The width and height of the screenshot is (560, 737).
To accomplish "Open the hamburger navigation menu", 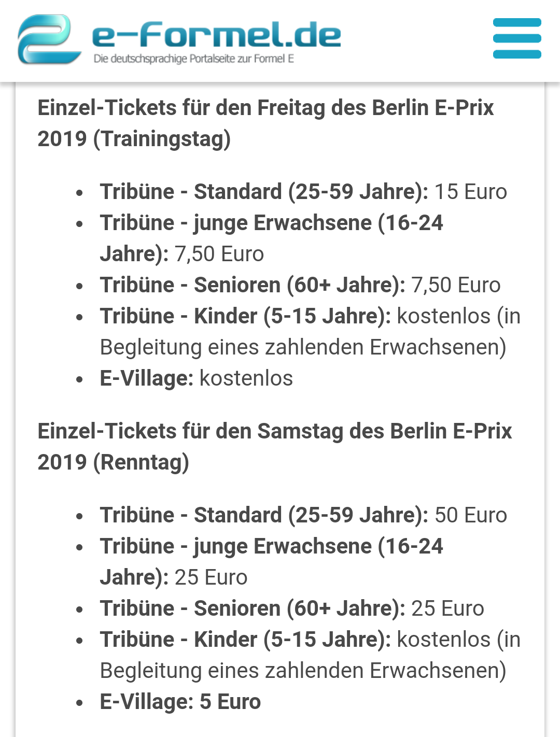I will tap(517, 38).
